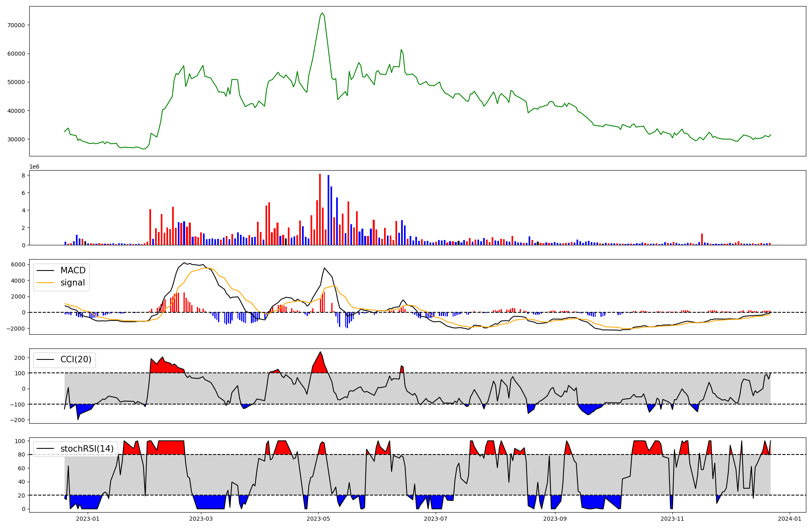Click the 70000 price axis tick label

[x=16, y=25]
